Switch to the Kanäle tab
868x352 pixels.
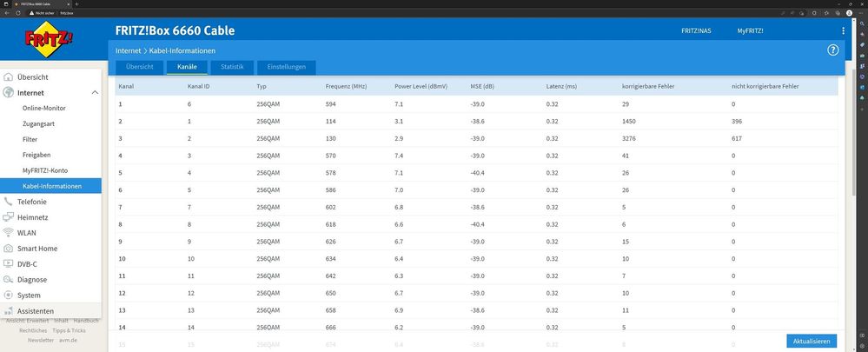pyautogui.click(x=187, y=67)
